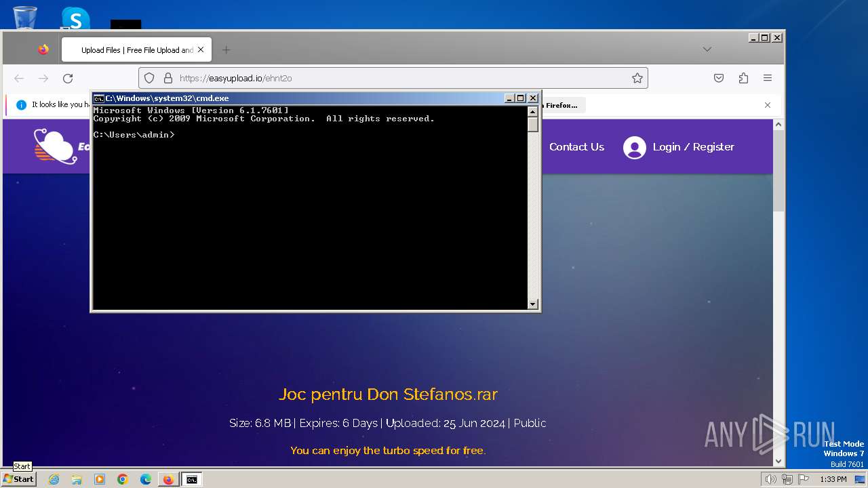This screenshot has width=868, height=488.
Task: Click the info icon in notification bar
Action: pos(21,105)
